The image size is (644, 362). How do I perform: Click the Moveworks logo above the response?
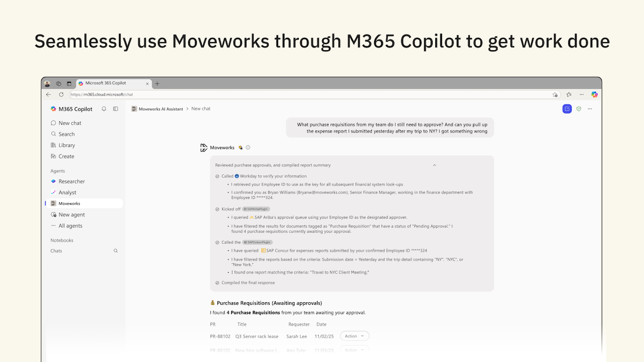coord(204,148)
